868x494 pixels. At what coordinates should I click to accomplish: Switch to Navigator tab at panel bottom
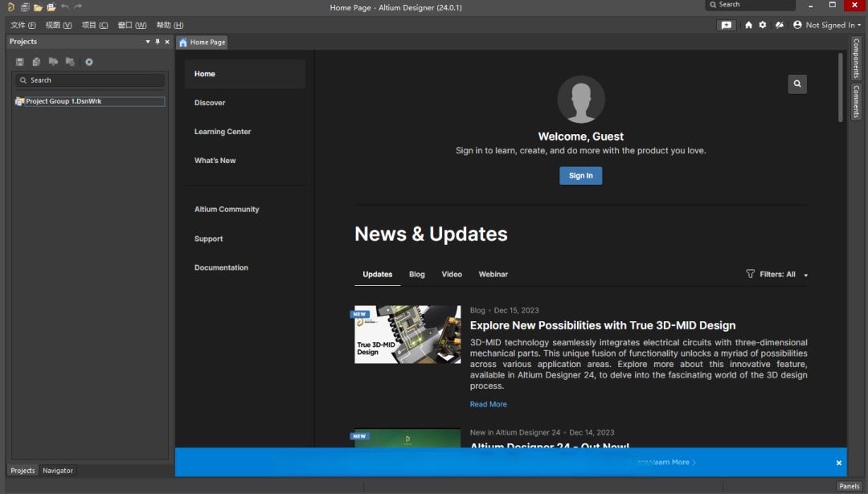click(x=58, y=470)
